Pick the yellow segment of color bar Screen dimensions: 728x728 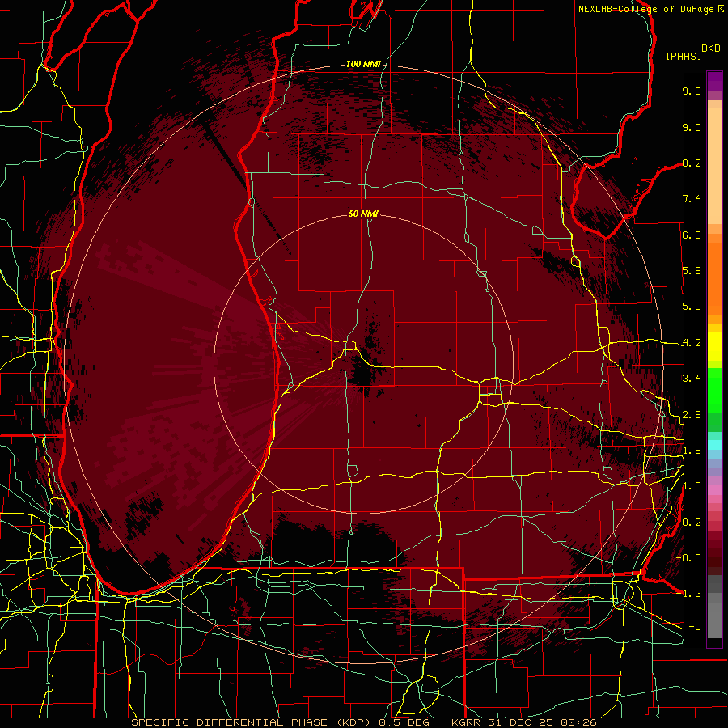(x=714, y=346)
